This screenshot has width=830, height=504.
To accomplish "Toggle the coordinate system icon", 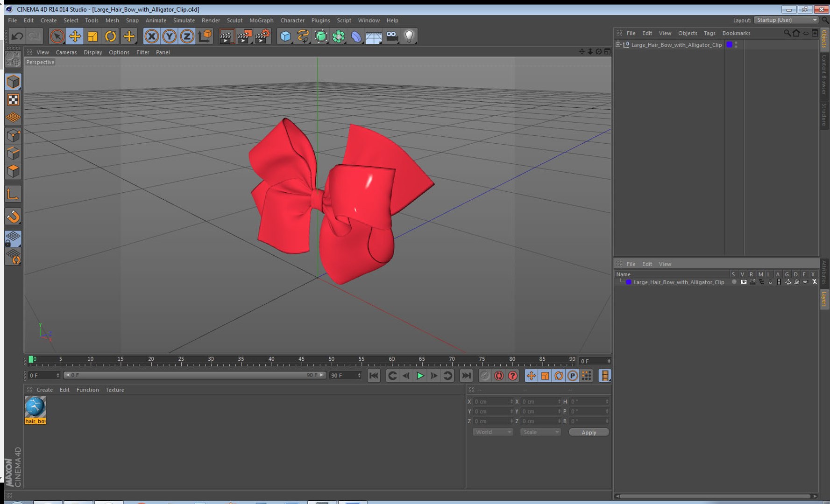I will click(205, 36).
